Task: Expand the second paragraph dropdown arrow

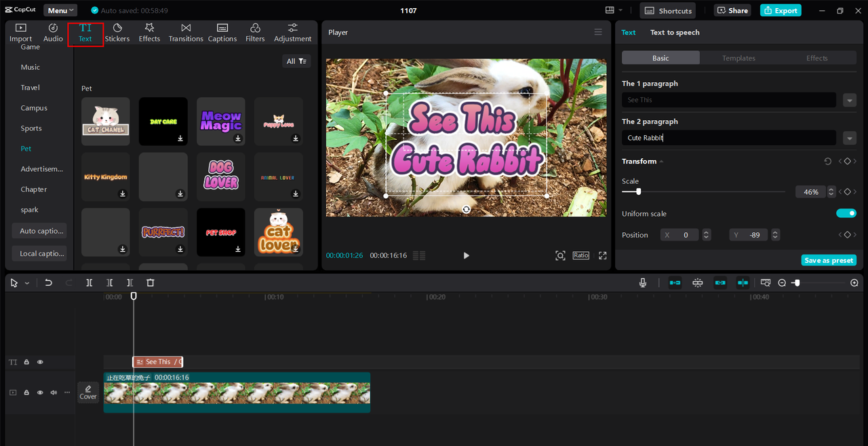Action: coord(849,138)
